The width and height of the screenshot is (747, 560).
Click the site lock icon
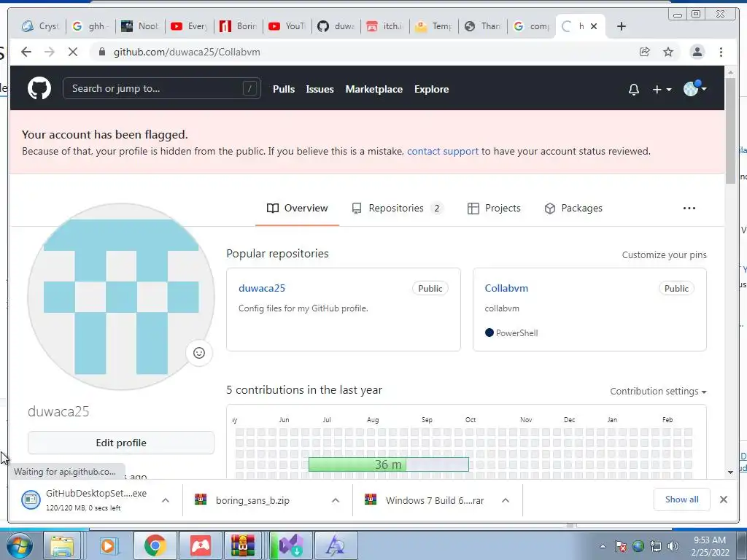[x=101, y=52]
